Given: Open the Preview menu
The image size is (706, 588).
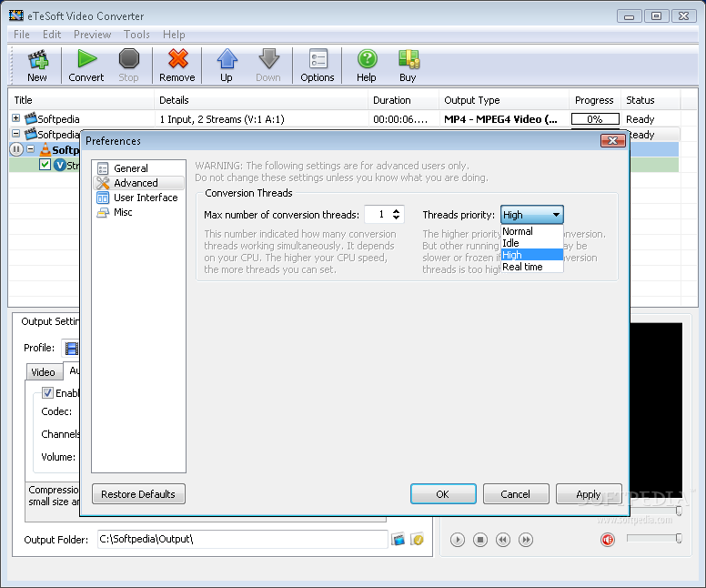Looking at the screenshot, I should (92, 35).
